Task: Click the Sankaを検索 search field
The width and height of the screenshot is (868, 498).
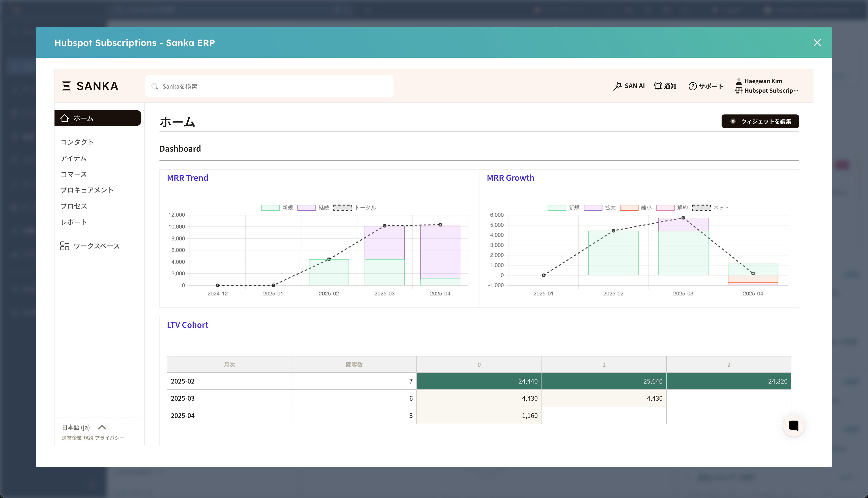Action: point(269,86)
